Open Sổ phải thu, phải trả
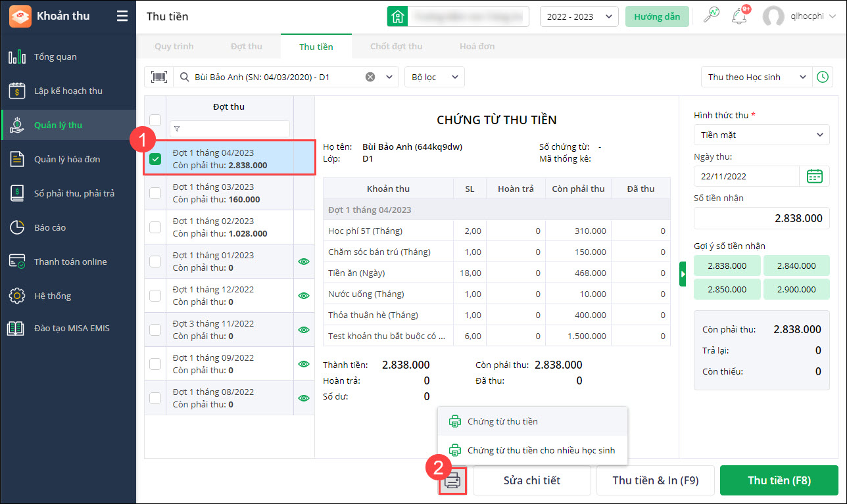847x504 pixels. 68,193
